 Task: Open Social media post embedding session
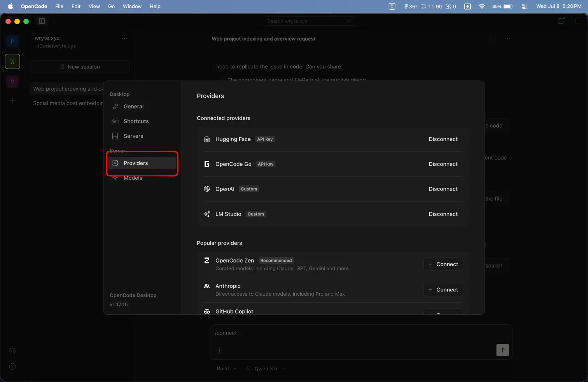coord(68,103)
